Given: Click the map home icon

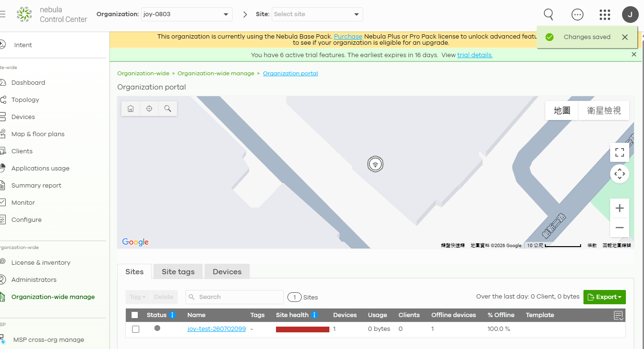Looking at the screenshot, I should click(x=131, y=109).
